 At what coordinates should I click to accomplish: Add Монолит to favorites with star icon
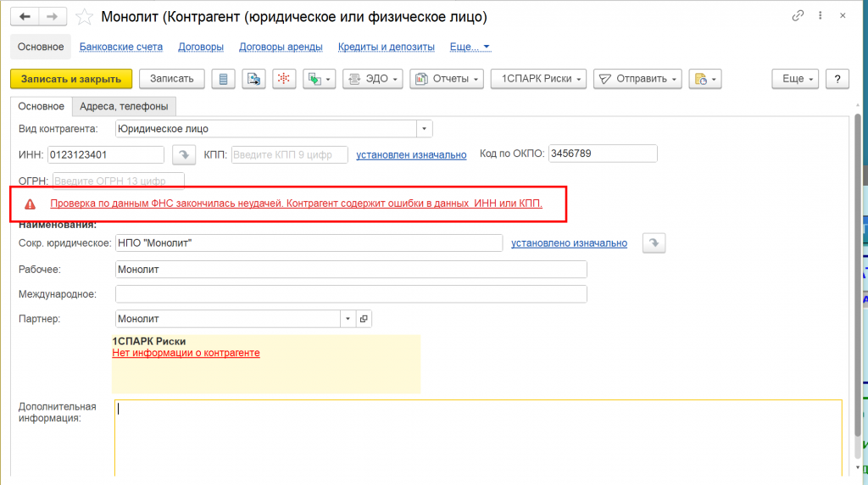84,17
